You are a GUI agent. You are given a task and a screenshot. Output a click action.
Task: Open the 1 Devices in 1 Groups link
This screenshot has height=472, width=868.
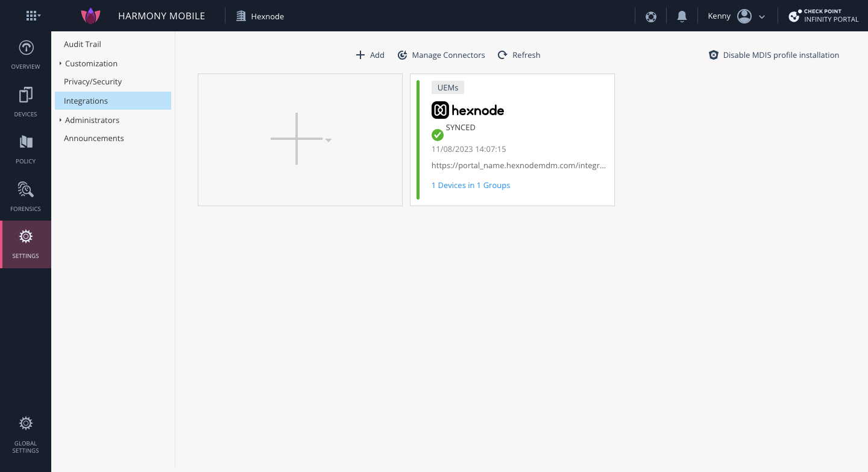pyautogui.click(x=471, y=185)
